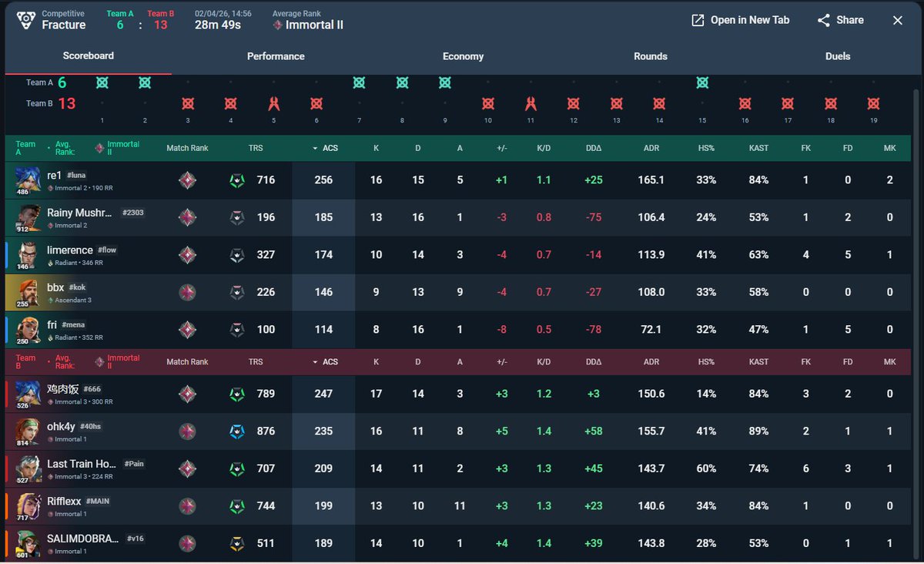This screenshot has width=924, height=564.
Task: Click ohk4y TRS value 876
Action: 266,431
